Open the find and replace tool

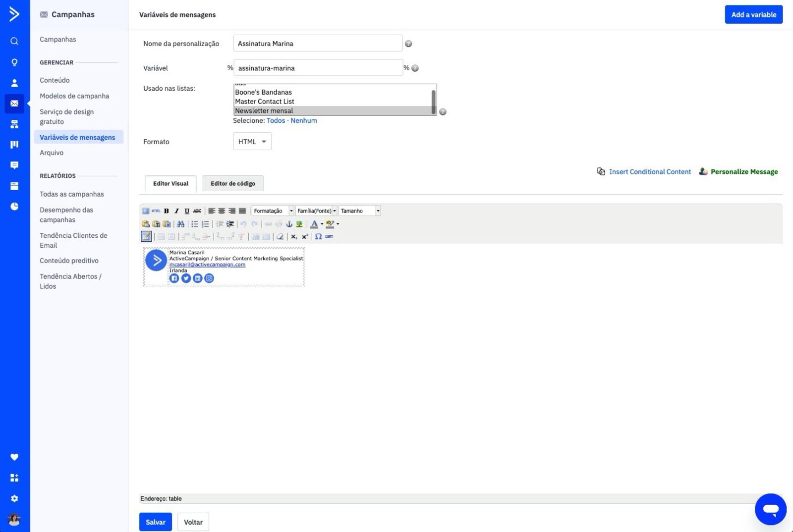(181, 224)
